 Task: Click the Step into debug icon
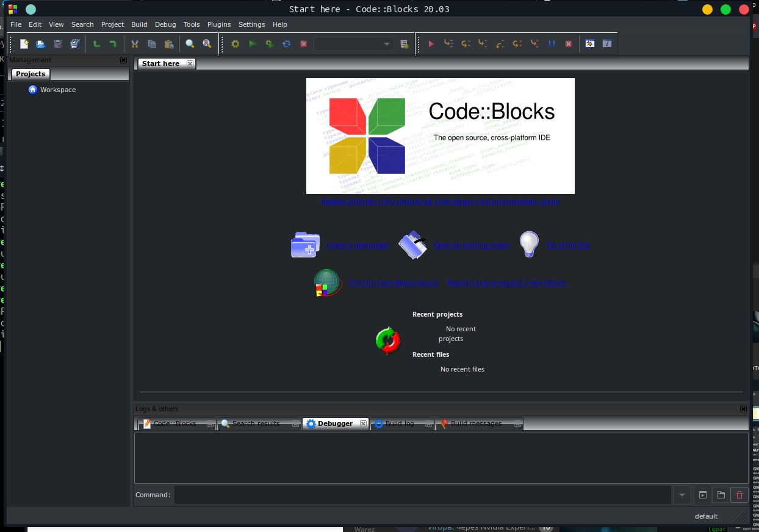point(483,44)
